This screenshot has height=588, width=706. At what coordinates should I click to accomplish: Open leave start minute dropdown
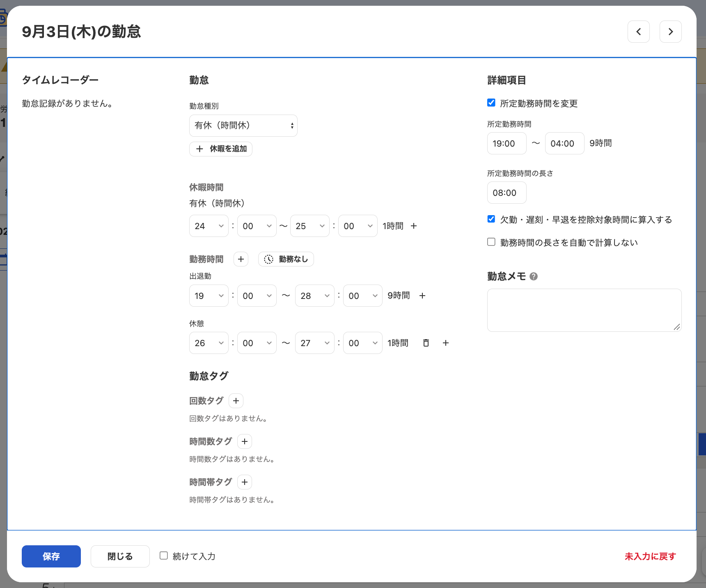click(257, 226)
